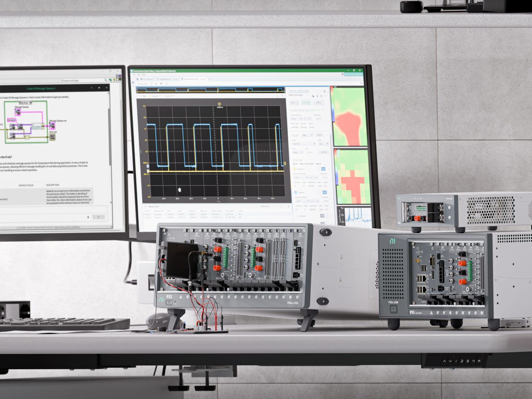Click the Channel 1 blue color swatch
This screenshot has height=399, width=532.
pos(296,192)
